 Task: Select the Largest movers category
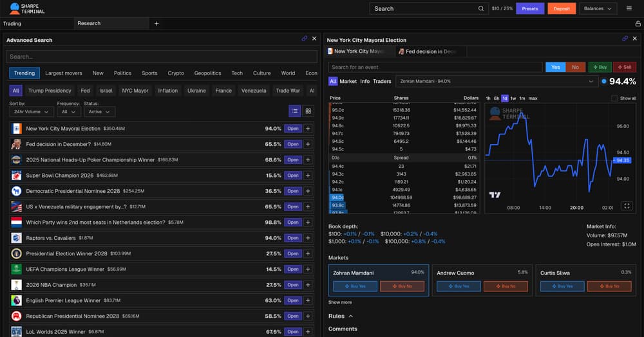click(64, 73)
